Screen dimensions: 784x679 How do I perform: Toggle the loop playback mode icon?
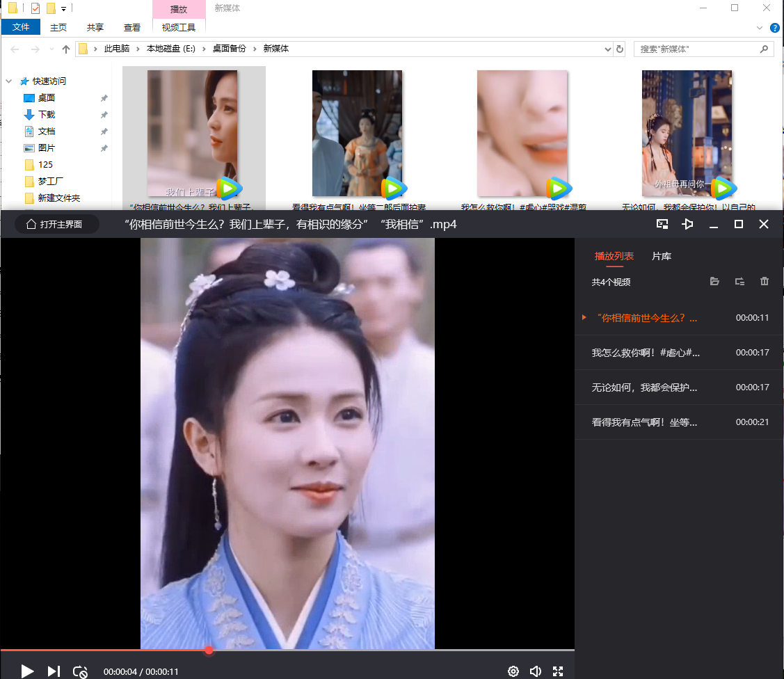click(x=80, y=671)
